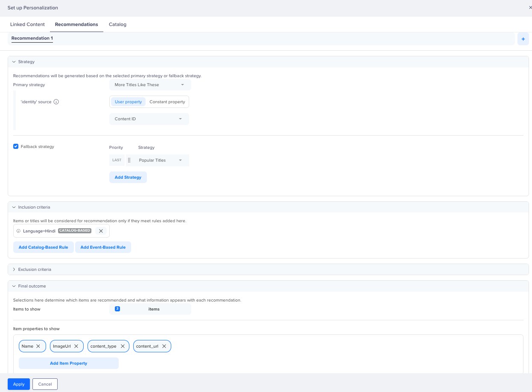This screenshot has width=532, height=392.
Task: Remove the Language=Hindi rule with its X
Action: coord(101,231)
